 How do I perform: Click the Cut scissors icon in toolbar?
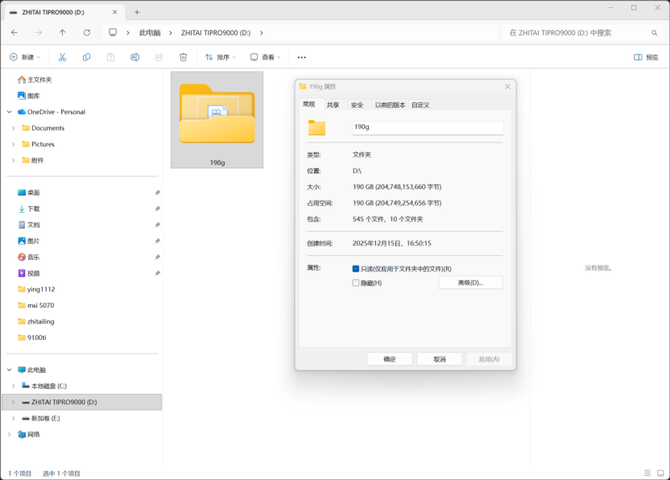pos(62,57)
